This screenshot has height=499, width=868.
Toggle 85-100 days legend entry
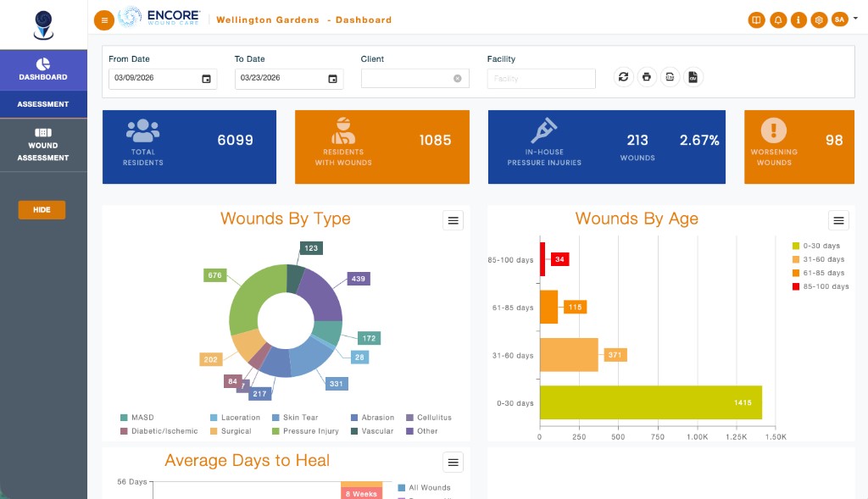tap(821, 286)
